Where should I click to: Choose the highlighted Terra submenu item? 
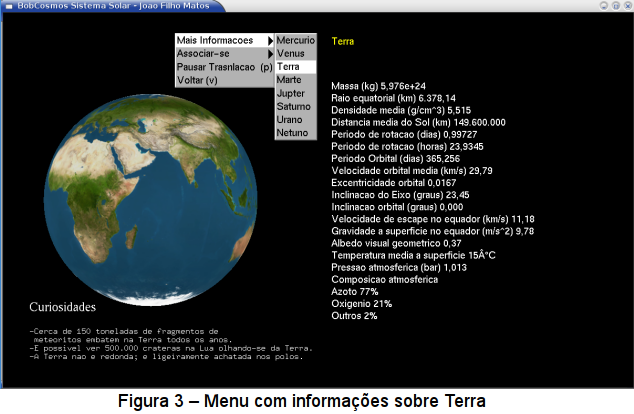click(x=296, y=67)
